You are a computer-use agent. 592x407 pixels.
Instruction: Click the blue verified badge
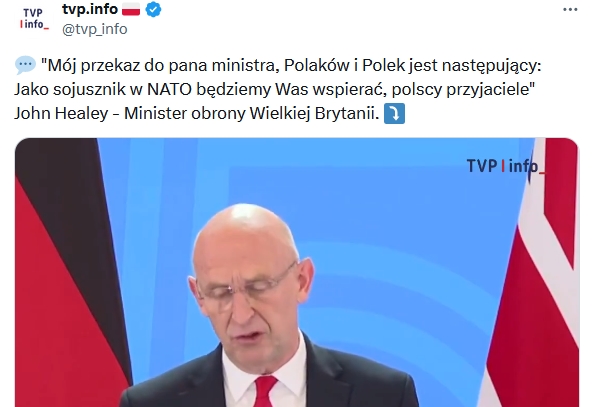[x=153, y=9]
